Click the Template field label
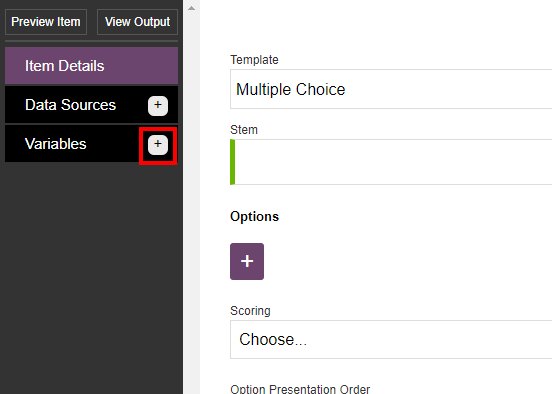The image size is (552, 394). coord(254,60)
